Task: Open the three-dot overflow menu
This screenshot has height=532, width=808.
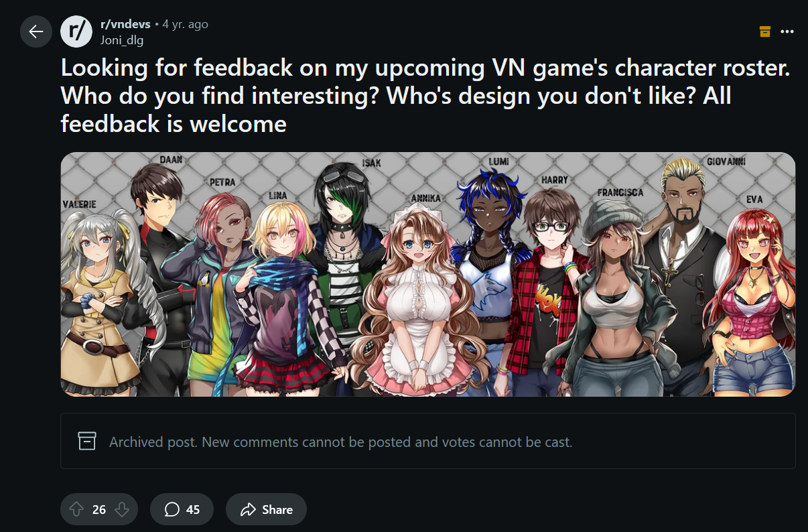Action: click(788, 31)
